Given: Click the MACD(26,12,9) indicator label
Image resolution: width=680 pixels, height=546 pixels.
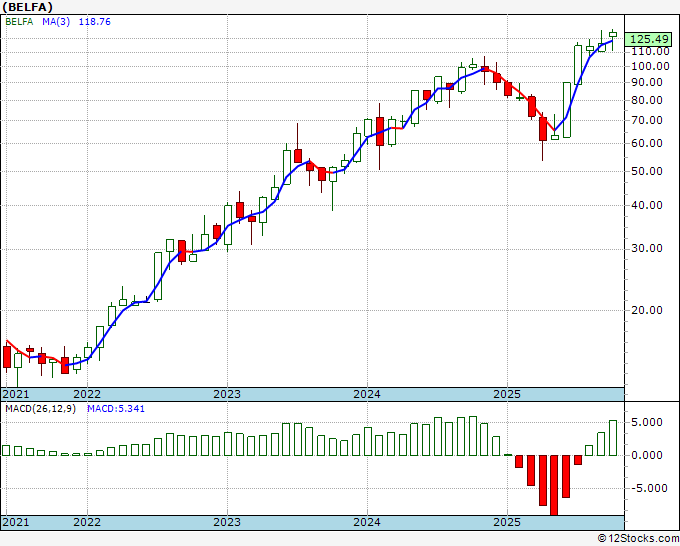Looking at the screenshot, I should pos(40,409).
